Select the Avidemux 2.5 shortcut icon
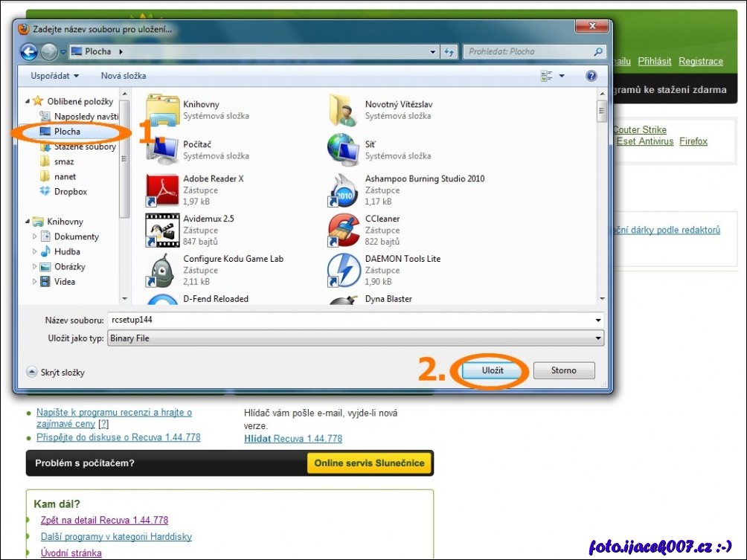 (161, 231)
